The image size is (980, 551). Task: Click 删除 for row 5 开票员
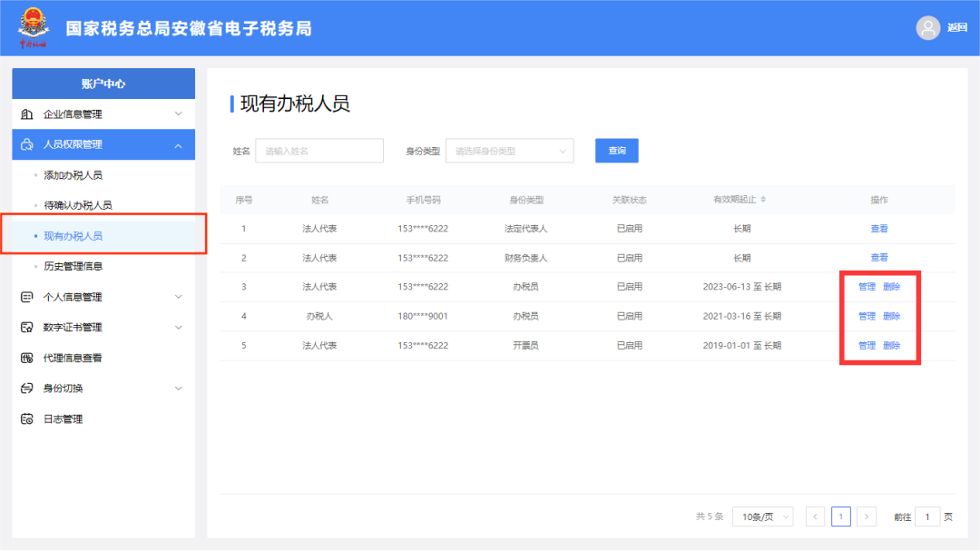pyautogui.click(x=892, y=345)
